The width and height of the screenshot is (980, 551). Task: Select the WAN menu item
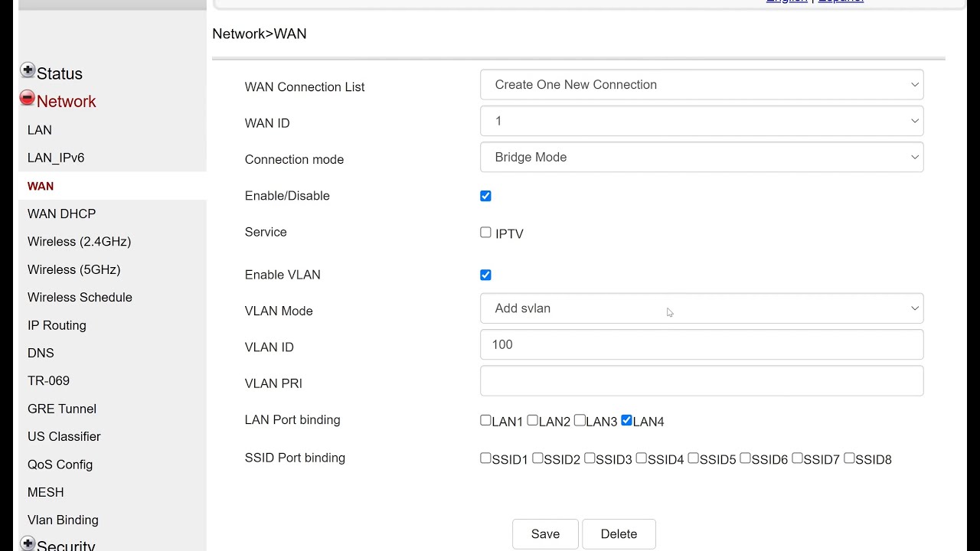point(41,186)
